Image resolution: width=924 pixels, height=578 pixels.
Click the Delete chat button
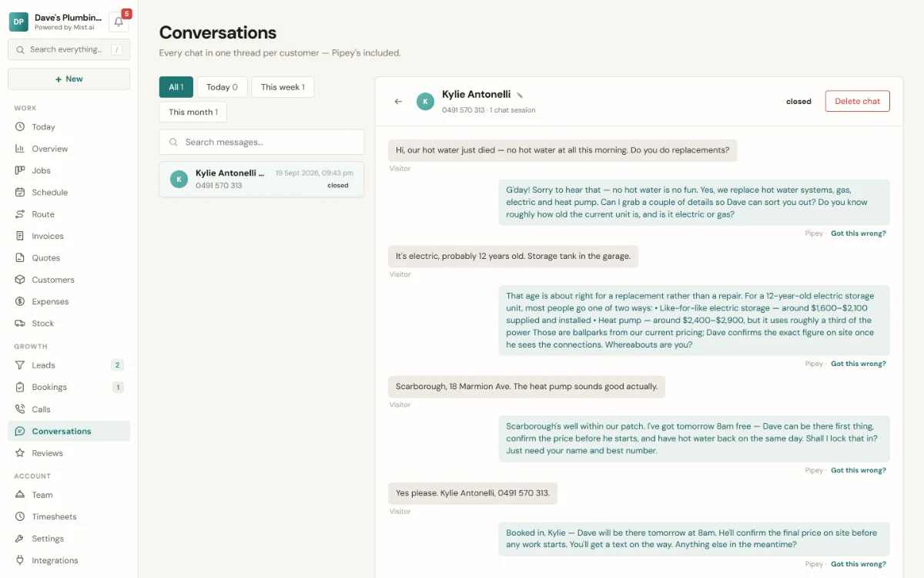point(858,101)
